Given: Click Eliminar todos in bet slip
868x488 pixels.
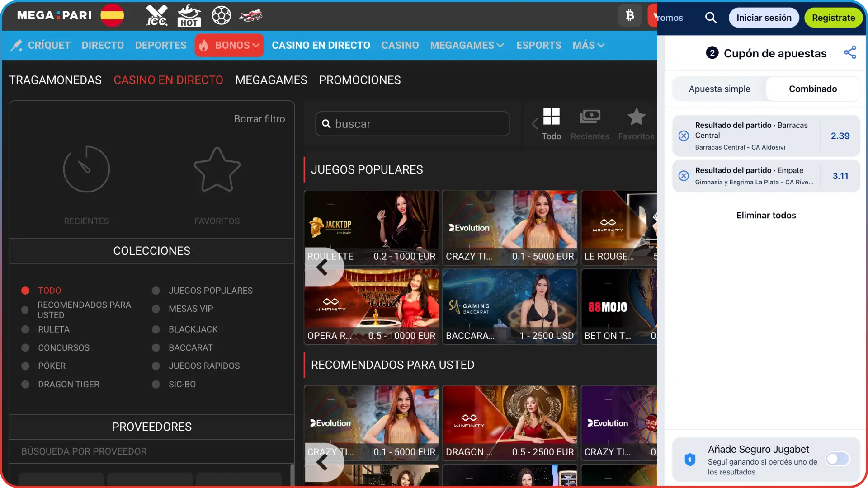Looking at the screenshot, I should click(x=766, y=215).
